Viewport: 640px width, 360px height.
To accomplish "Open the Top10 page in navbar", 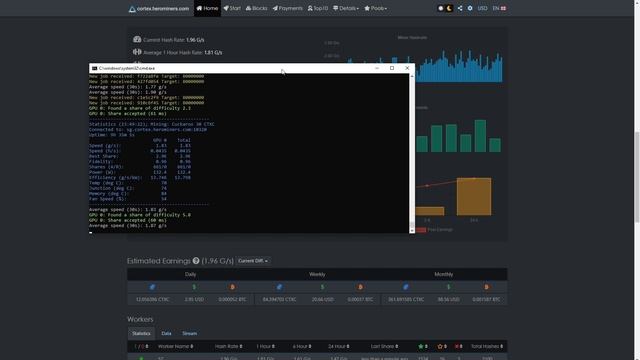I will pos(318,8).
